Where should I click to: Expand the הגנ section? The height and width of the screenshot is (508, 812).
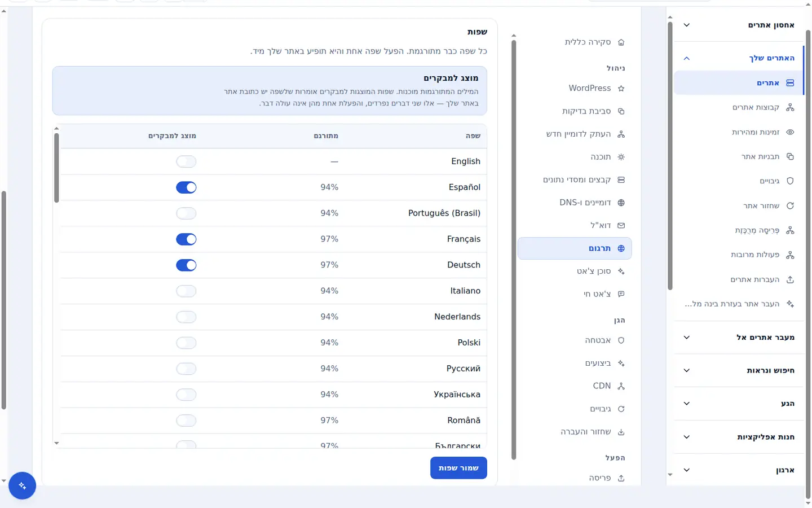click(739, 404)
